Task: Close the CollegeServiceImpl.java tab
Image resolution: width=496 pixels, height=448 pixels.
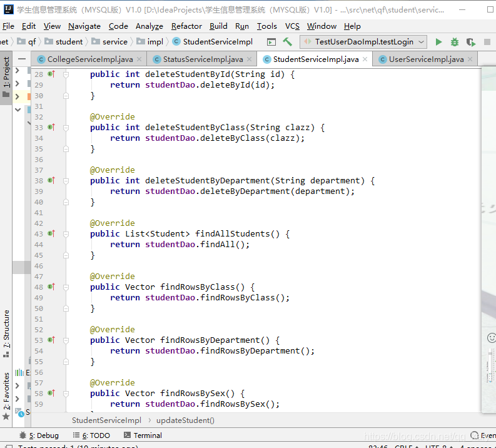Action: 139,59
